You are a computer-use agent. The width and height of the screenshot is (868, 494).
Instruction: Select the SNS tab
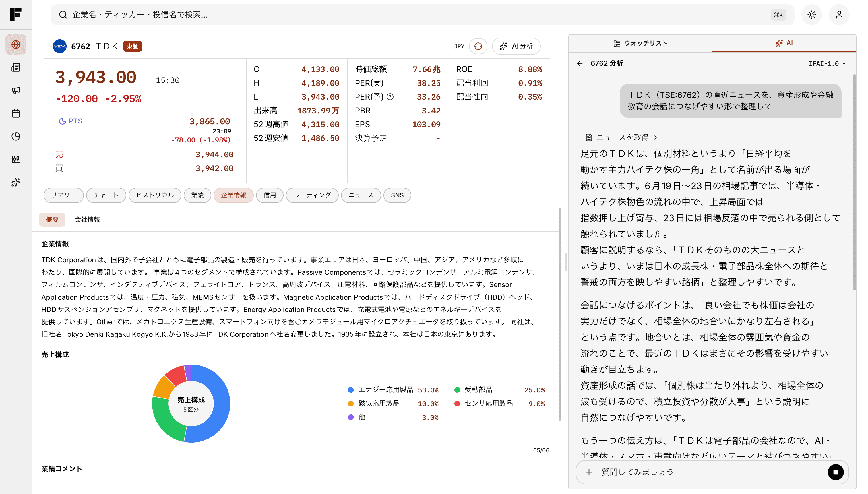tap(397, 195)
